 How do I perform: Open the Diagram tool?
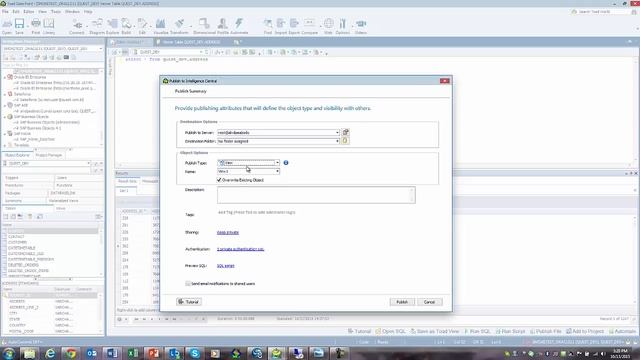pyautogui.click(x=97, y=27)
